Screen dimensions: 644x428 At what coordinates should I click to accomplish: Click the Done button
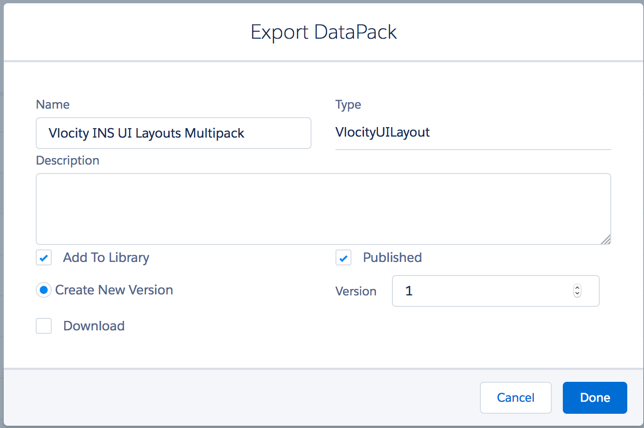point(595,398)
